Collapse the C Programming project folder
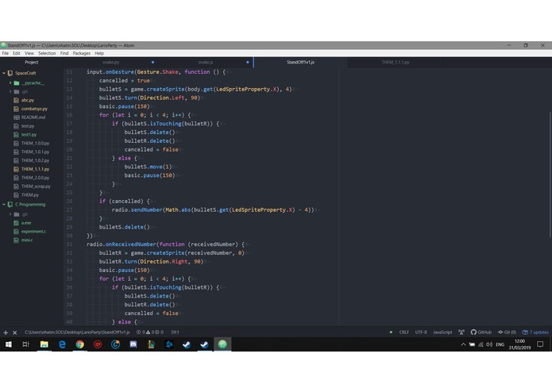 pos(4,204)
